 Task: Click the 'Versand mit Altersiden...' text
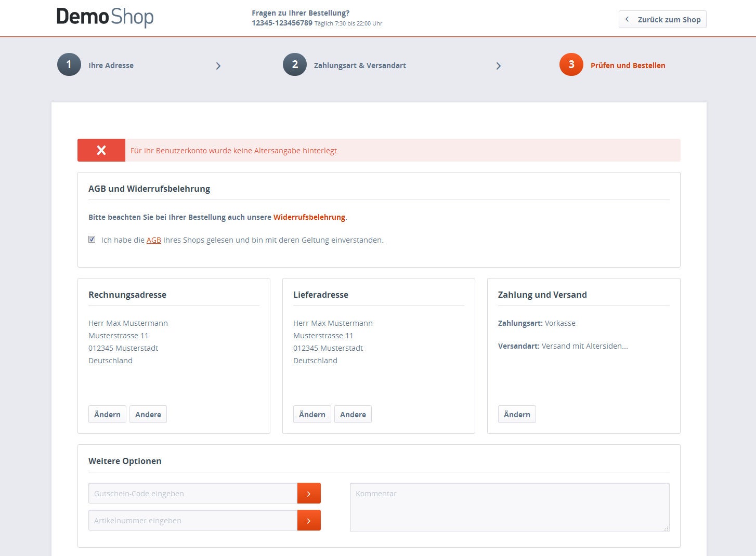pos(585,346)
